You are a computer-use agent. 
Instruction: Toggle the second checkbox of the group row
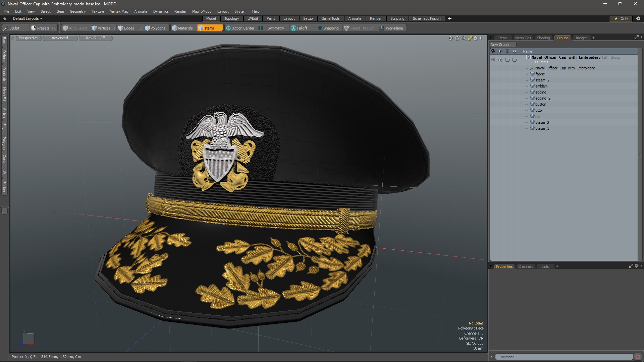point(514,60)
